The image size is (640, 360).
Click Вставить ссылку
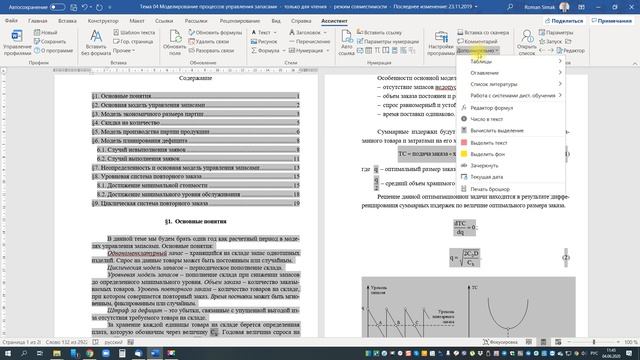coord(379,32)
